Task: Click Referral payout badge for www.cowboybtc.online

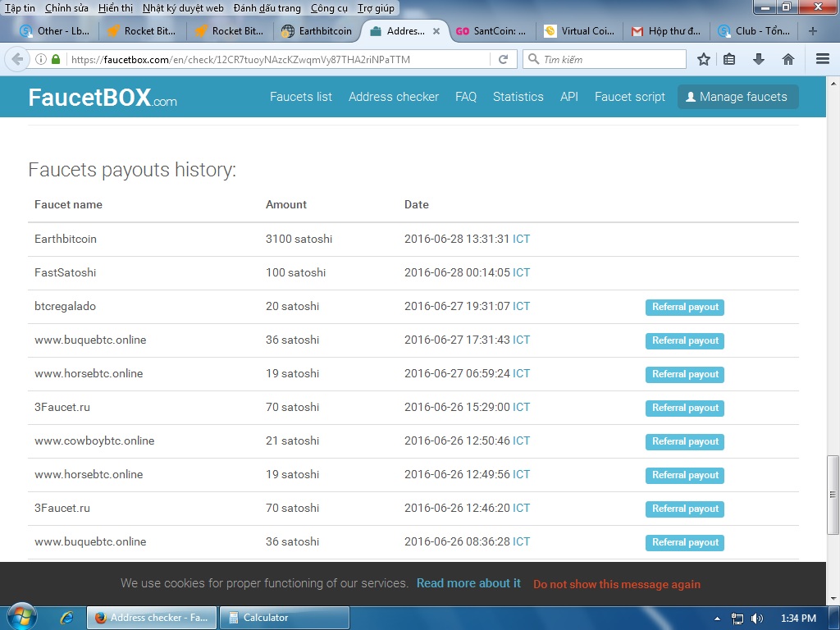Action: pyautogui.click(x=685, y=441)
